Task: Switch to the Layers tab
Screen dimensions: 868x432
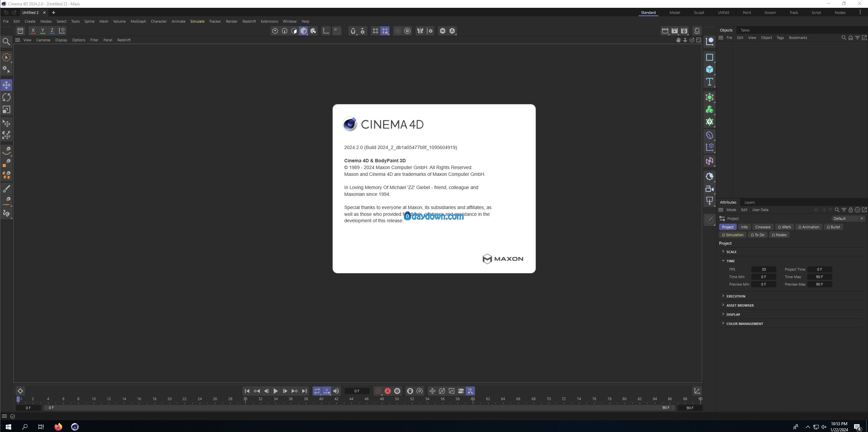Action: click(x=749, y=202)
